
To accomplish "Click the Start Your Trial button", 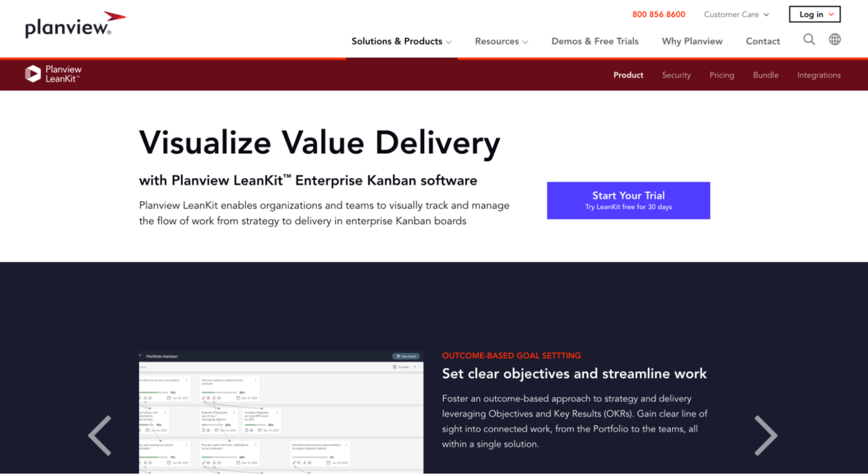I will point(628,200).
